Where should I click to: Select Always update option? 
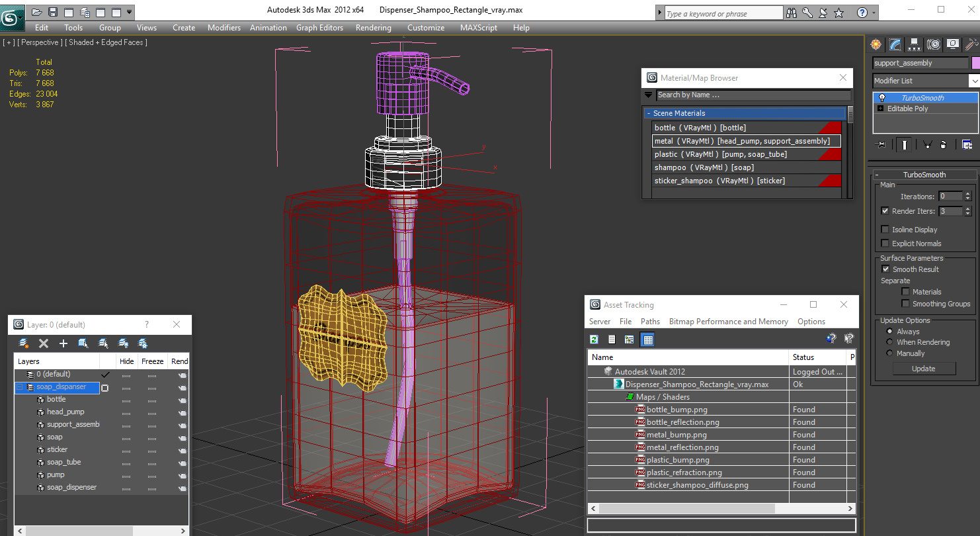pos(889,332)
